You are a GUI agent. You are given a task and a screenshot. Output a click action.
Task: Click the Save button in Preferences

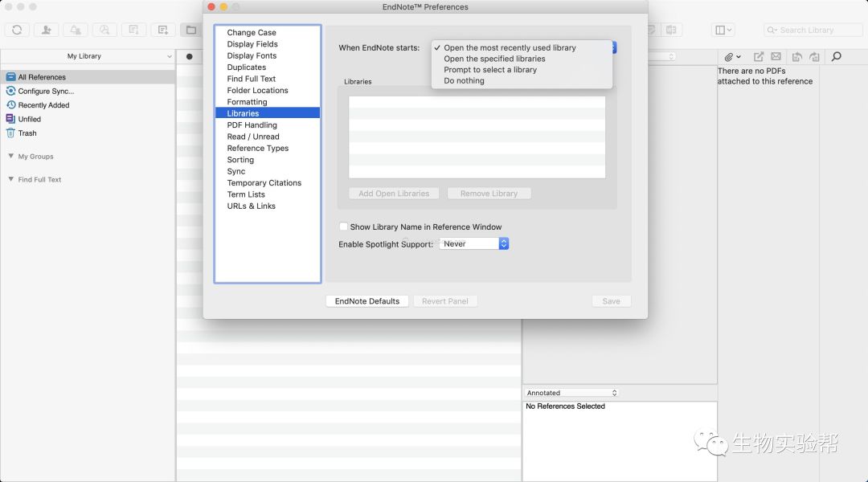click(611, 301)
